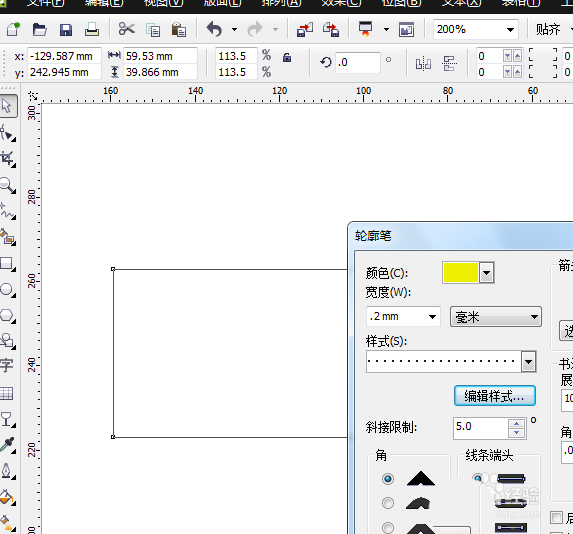Toggle the lock ratio padlock icon

coord(287,57)
